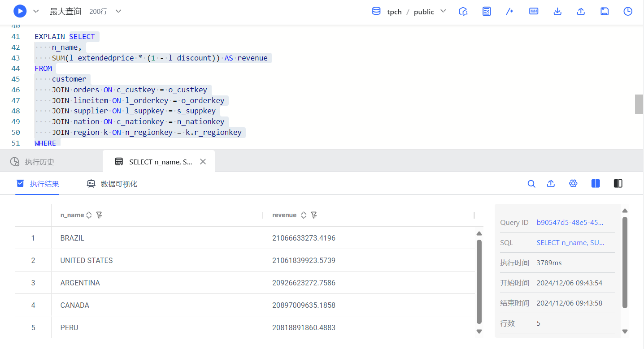Click the SQL format document icon

click(x=487, y=11)
